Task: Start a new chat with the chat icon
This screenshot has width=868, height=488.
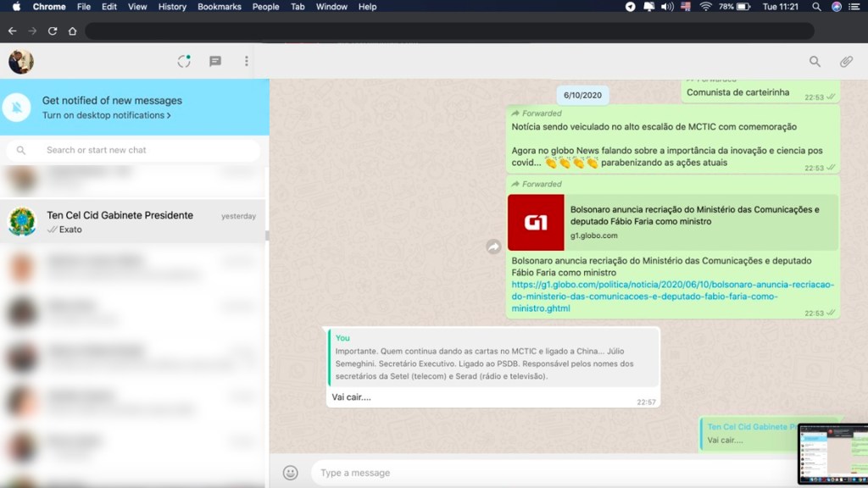Action: 214,61
